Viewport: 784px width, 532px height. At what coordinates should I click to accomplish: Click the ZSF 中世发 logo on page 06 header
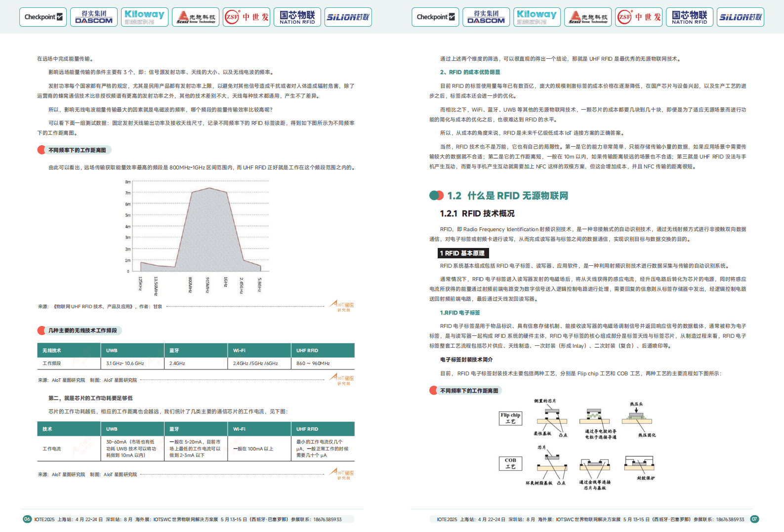[247, 17]
